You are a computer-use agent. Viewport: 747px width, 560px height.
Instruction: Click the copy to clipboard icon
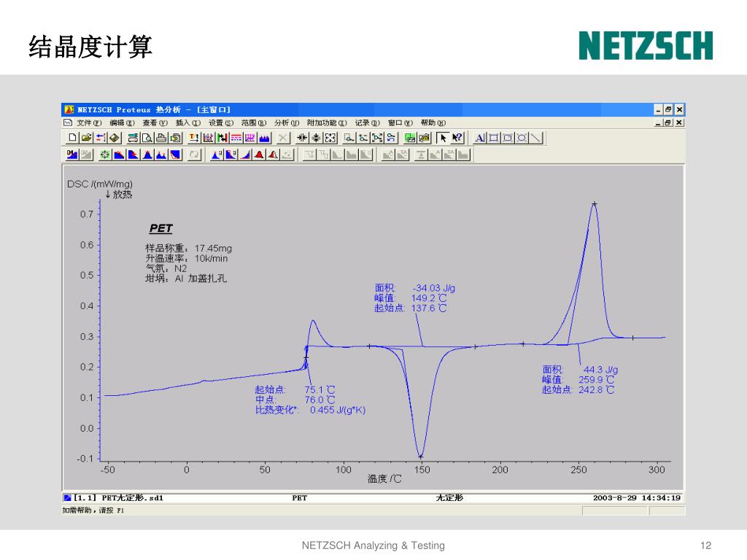pyautogui.click(x=176, y=138)
